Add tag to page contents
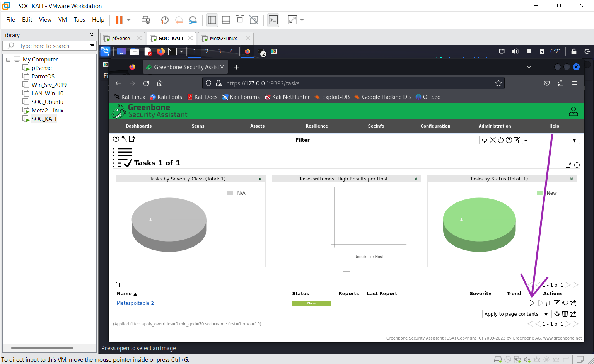The image size is (594, 364). click(x=557, y=314)
